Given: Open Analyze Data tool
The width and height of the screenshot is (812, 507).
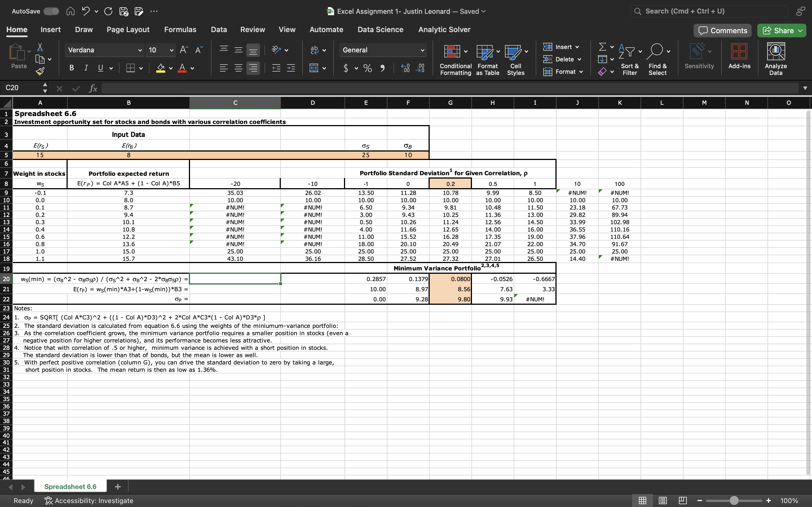Looking at the screenshot, I should pos(775,59).
